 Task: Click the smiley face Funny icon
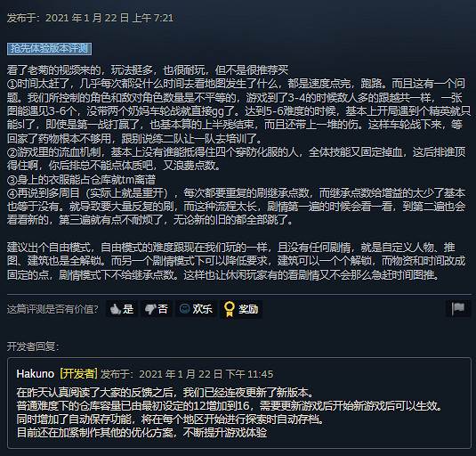point(184,309)
